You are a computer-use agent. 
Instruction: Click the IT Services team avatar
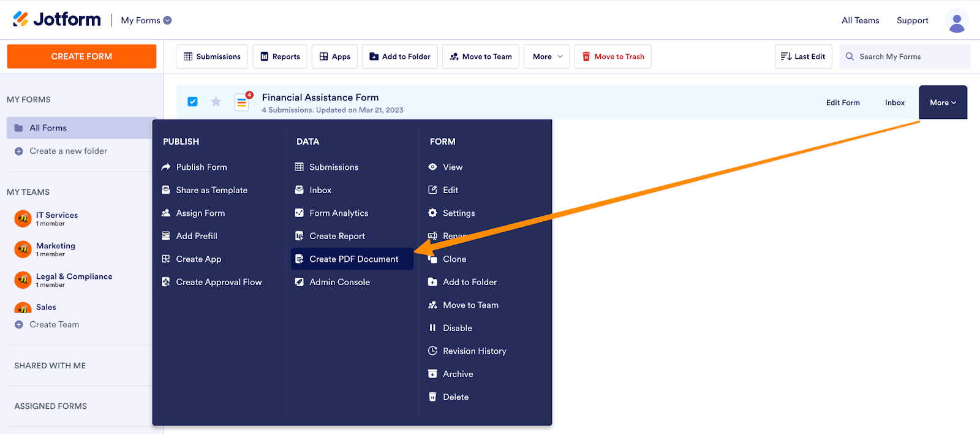tap(23, 218)
